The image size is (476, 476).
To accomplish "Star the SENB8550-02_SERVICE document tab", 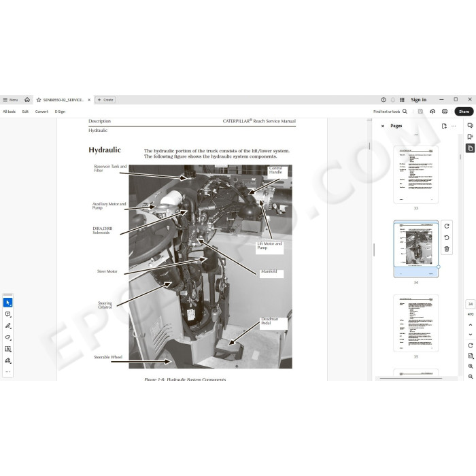I will click(x=39, y=100).
